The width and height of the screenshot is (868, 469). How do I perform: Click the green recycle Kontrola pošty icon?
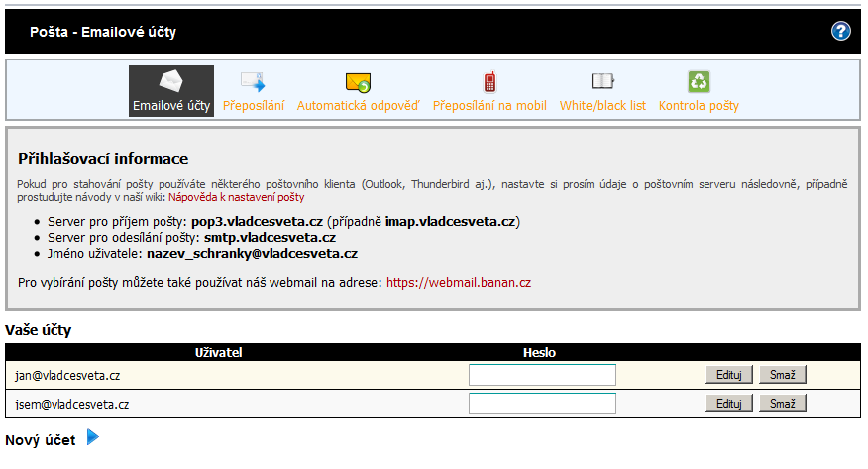click(699, 82)
